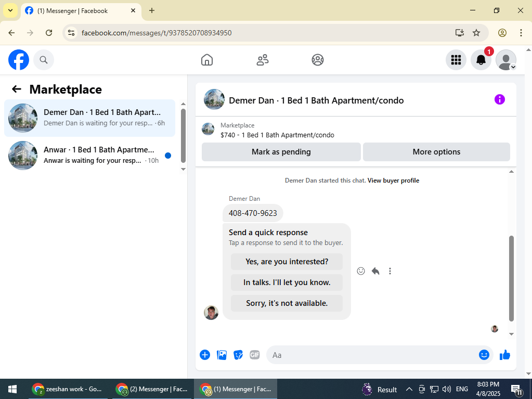
Task: Open Facebook home via the logo
Action: coord(19,60)
